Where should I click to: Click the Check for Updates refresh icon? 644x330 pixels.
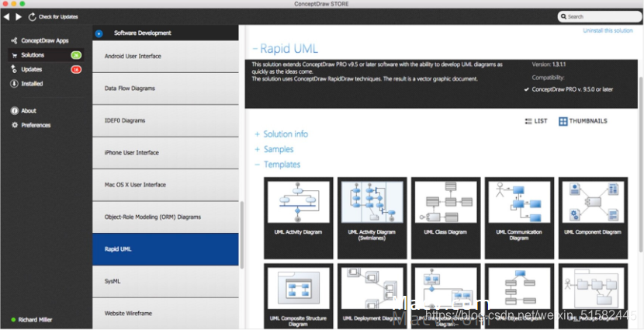point(32,17)
